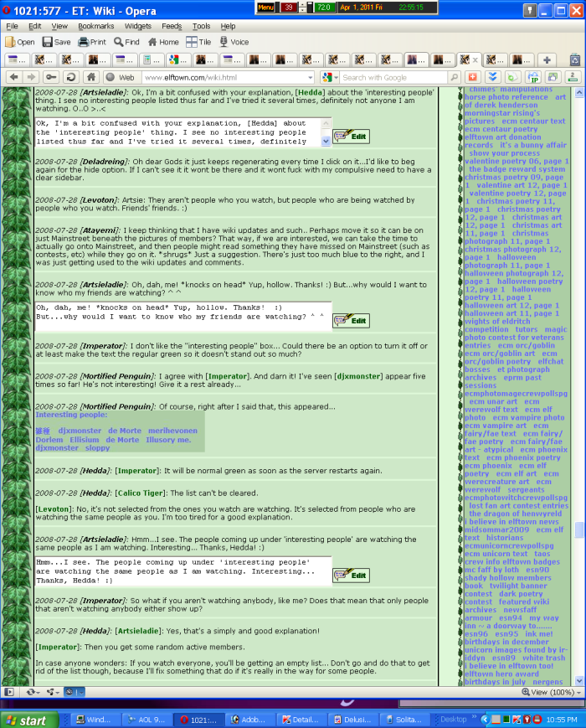The height and width of the screenshot is (728, 586).
Task: Switch to Solitaire taskbar window
Action: pos(403,720)
